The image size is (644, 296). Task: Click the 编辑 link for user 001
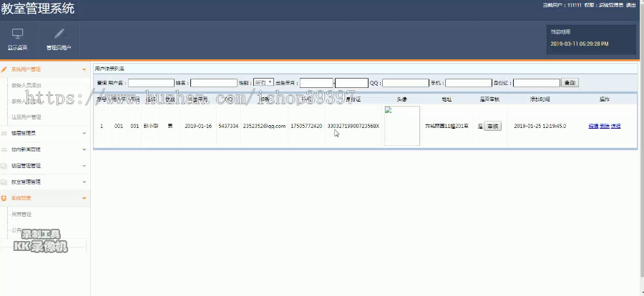tap(593, 126)
